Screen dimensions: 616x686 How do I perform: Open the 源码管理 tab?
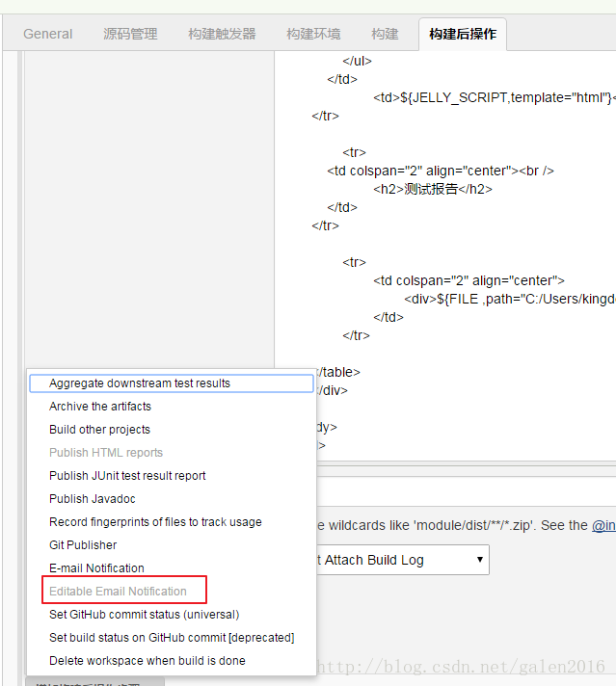[x=130, y=34]
